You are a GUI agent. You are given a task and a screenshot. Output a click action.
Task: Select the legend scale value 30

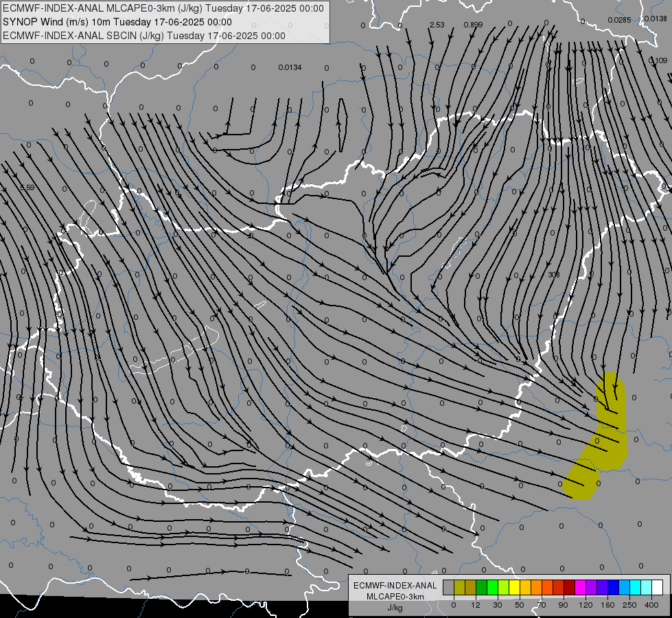pyautogui.click(x=497, y=605)
